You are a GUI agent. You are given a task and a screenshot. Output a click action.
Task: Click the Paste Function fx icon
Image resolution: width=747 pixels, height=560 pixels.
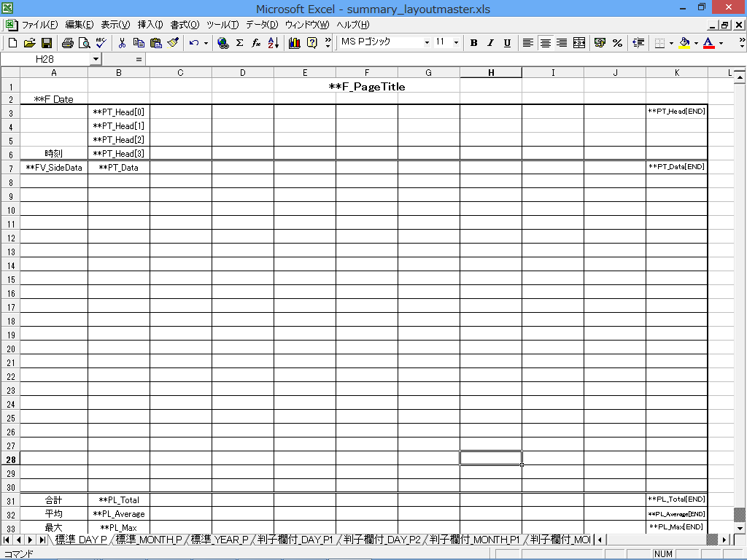(256, 43)
